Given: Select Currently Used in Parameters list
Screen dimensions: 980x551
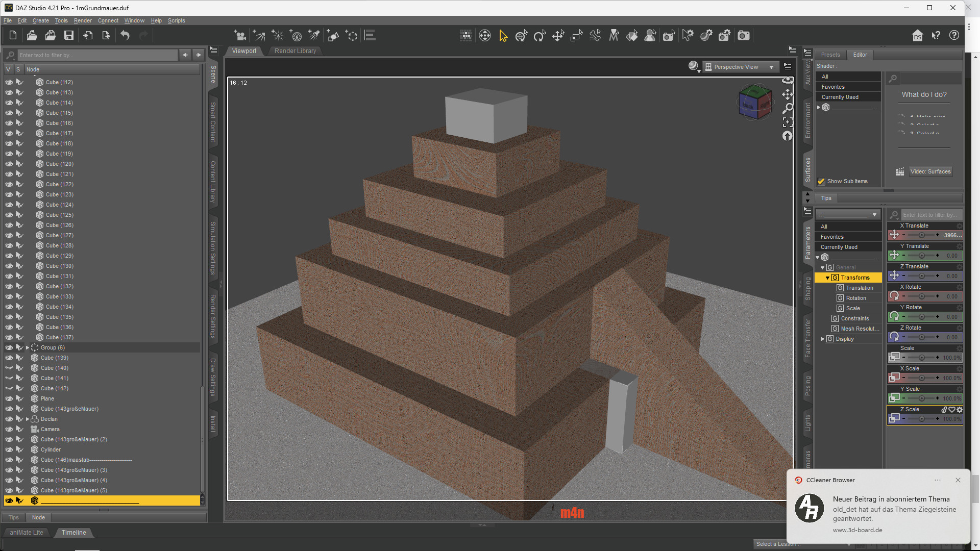Looking at the screenshot, I should click(839, 247).
